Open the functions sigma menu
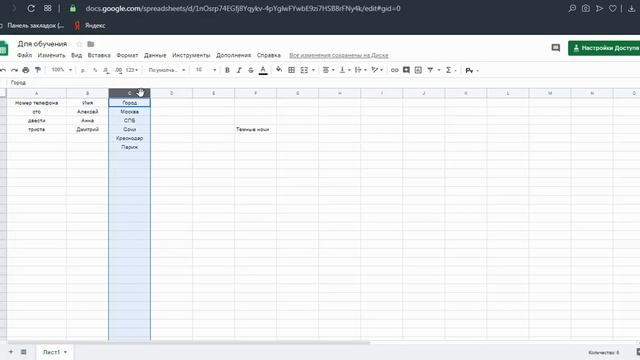 450,70
